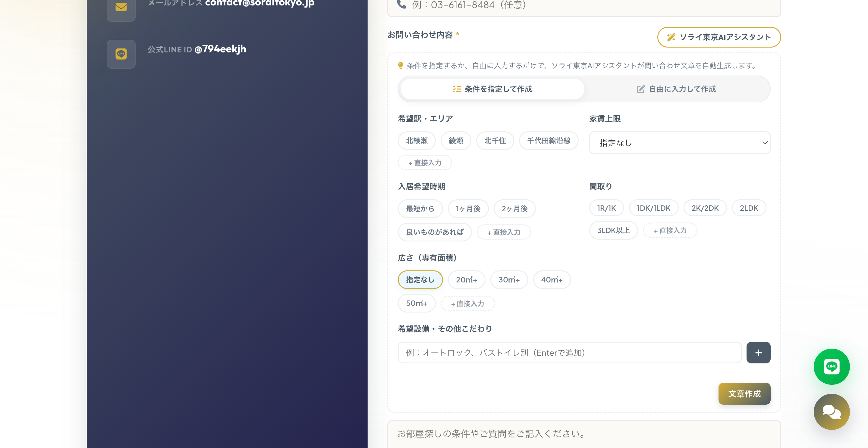
Task: Select the 1R/1K layout chip
Action: tap(606, 208)
